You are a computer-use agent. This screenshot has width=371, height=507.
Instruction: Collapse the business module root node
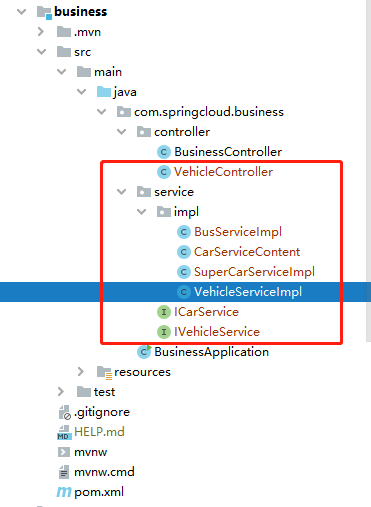(22, 12)
